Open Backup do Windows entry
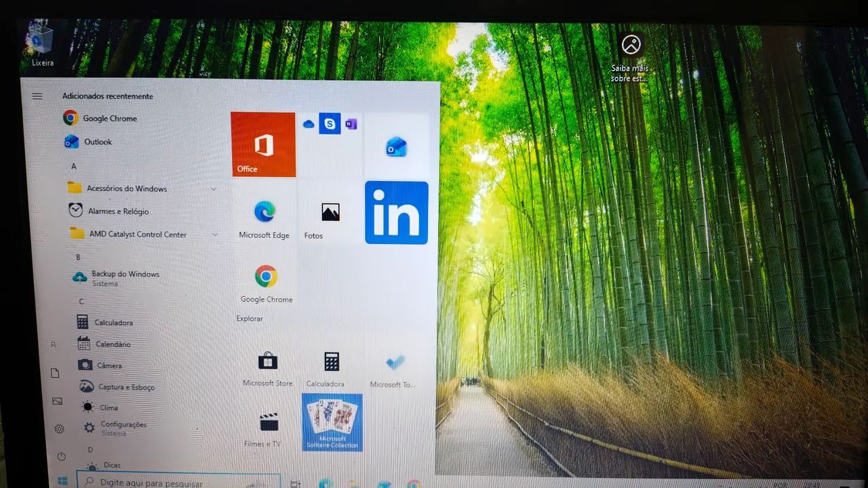The height and width of the screenshot is (488, 868). click(117, 277)
